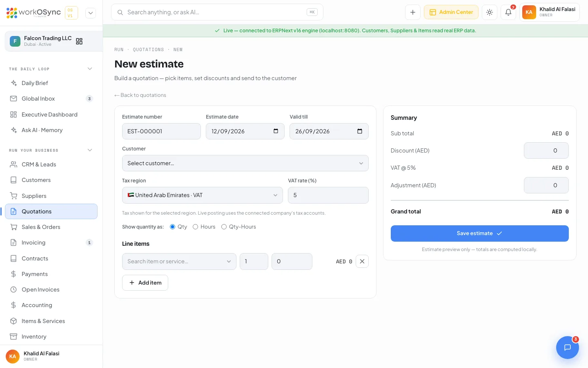Image resolution: width=588 pixels, height=368 pixels.
Task: Click the Adjustment (AED) input field
Action: click(546, 185)
